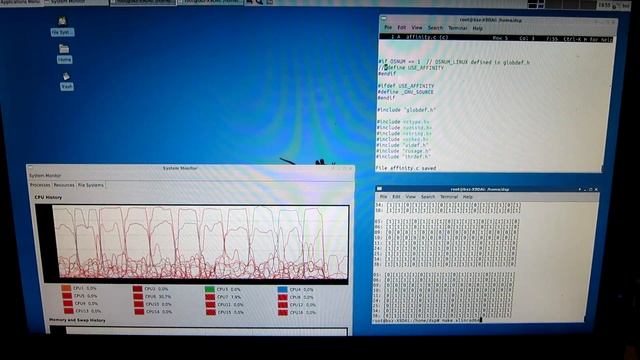
Task: Change the CPU14 color swatch
Action: [x=139, y=311]
